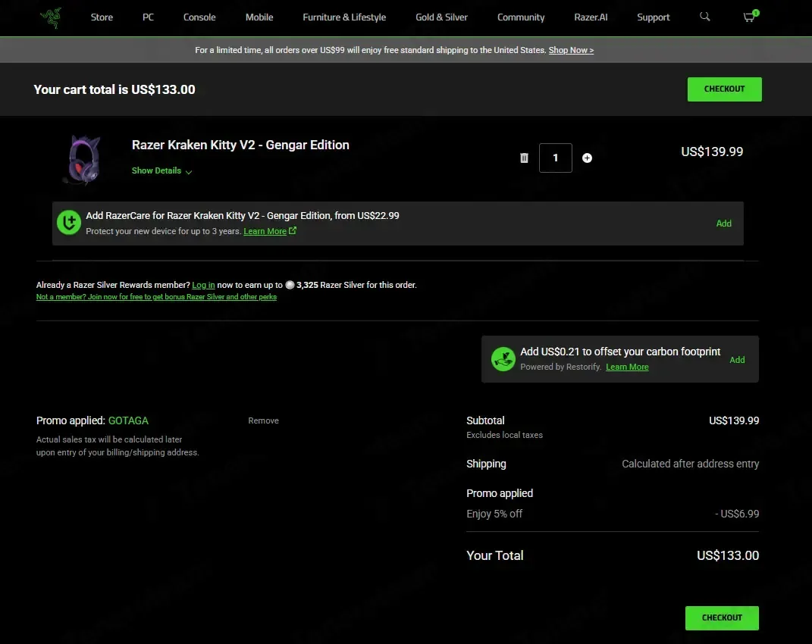Open the Gold & Silver menu
This screenshot has width=812, height=644.
441,17
